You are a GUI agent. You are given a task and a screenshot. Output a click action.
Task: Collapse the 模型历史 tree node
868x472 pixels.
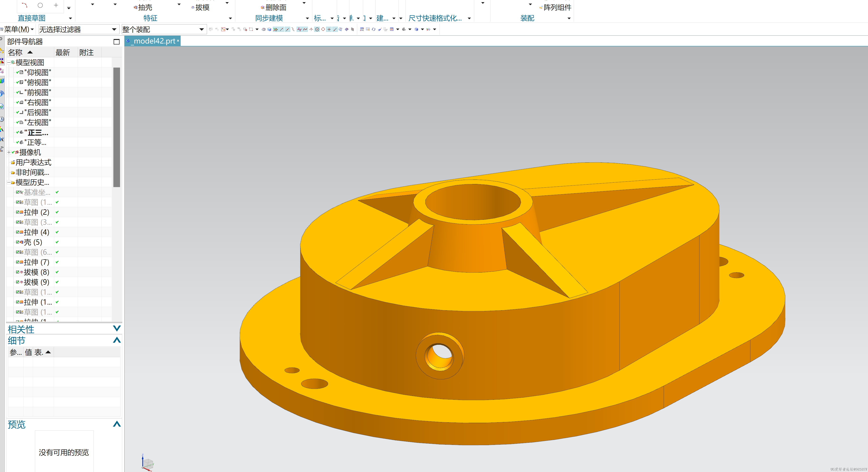tap(9, 182)
